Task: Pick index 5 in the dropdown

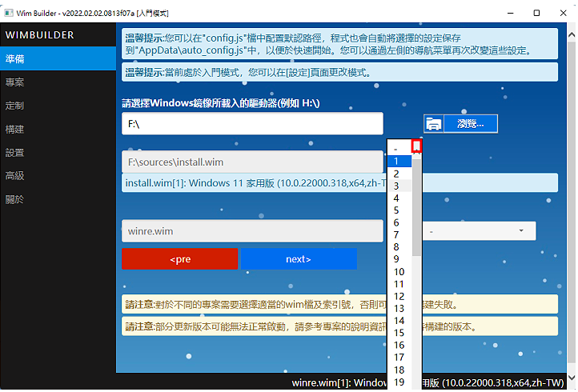Action: click(x=399, y=210)
